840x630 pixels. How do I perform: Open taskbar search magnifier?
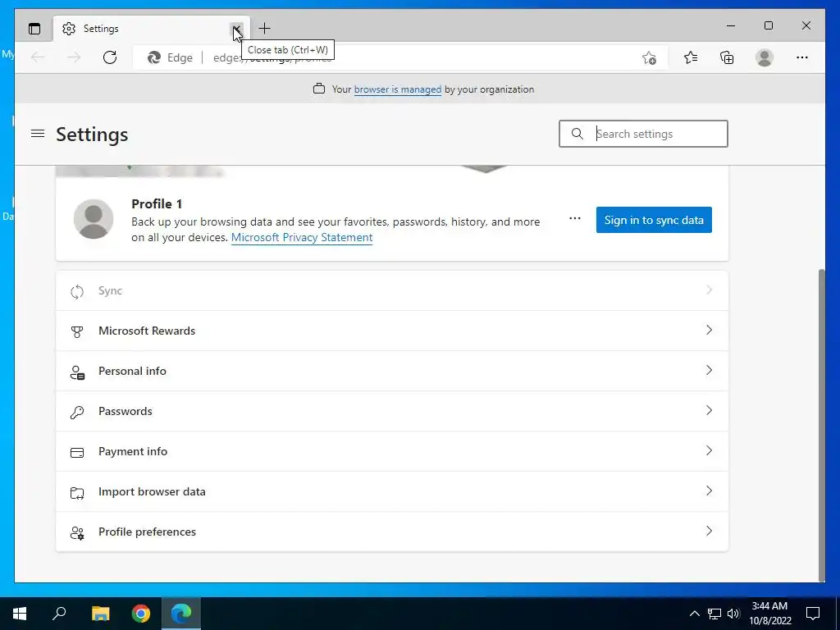coord(59,614)
